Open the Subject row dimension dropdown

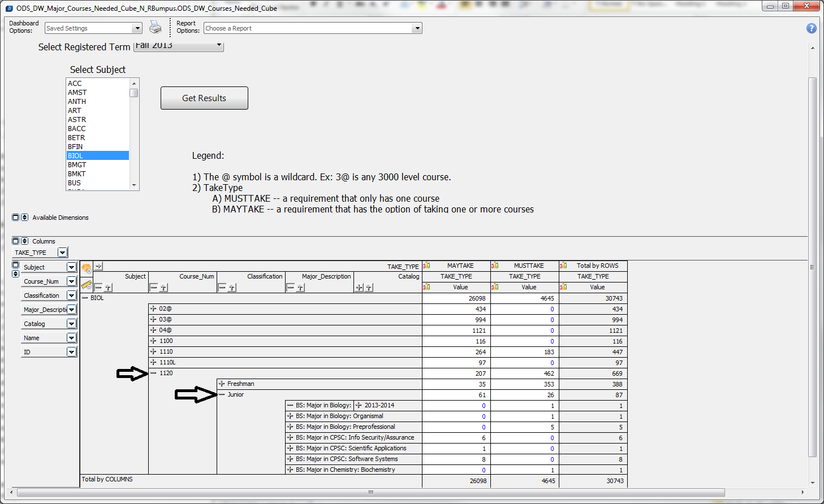tap(71, 267)
